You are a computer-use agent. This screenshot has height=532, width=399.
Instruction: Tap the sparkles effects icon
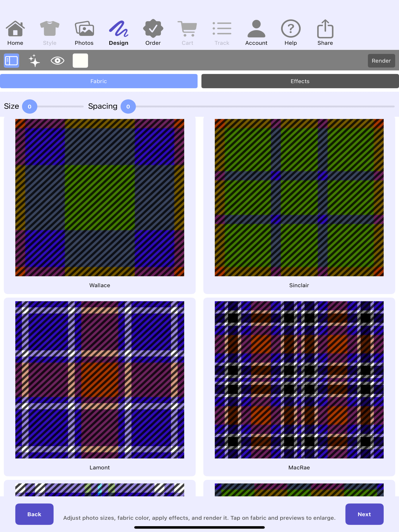click(x=34, y=61)
